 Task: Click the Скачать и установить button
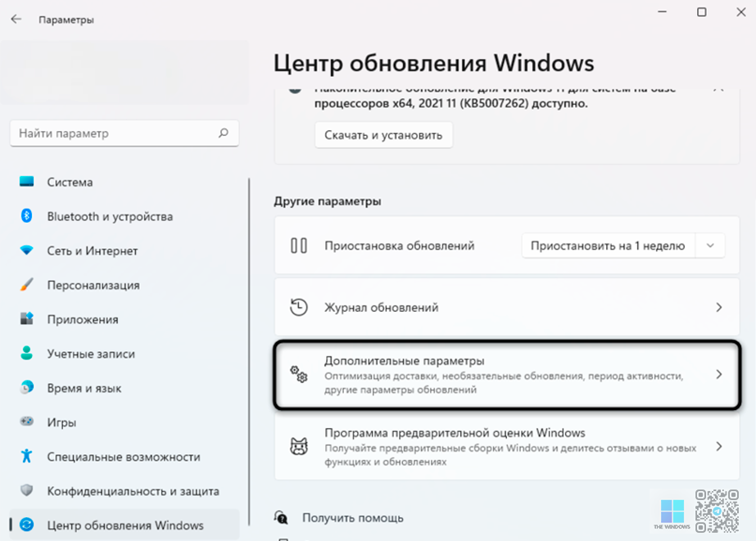pyautogui.click(x=383, y=135)
